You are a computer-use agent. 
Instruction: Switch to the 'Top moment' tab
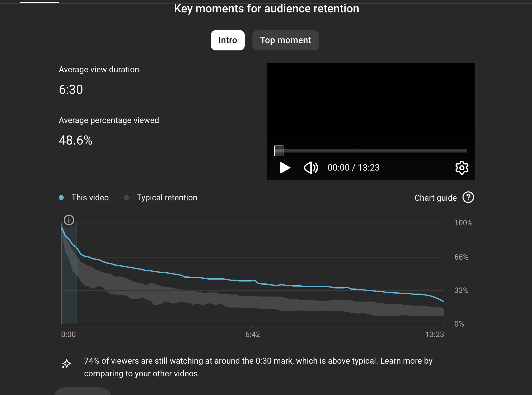point(285,40)
